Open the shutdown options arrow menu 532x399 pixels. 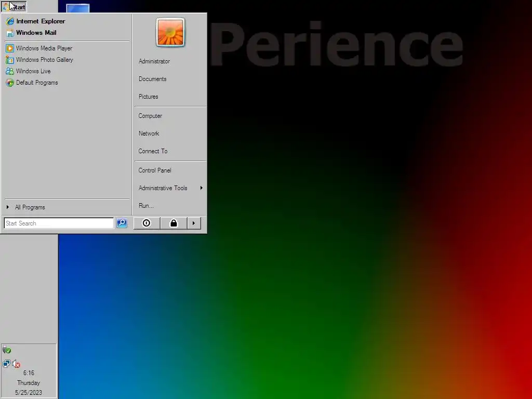pos(194,223)
